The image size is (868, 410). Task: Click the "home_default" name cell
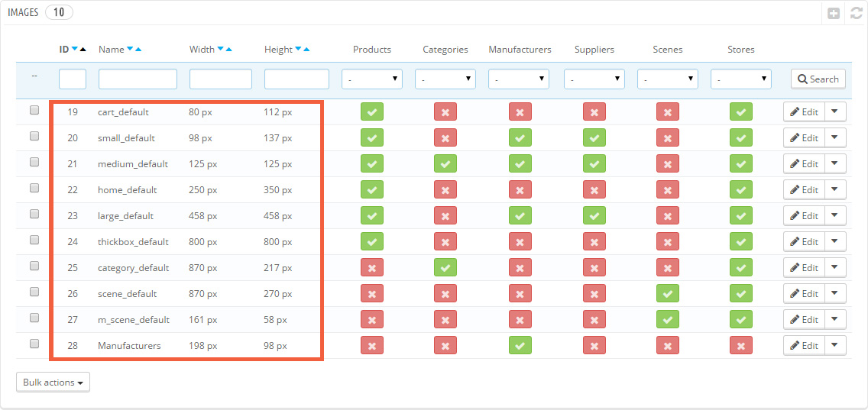[x=128, y=190]
